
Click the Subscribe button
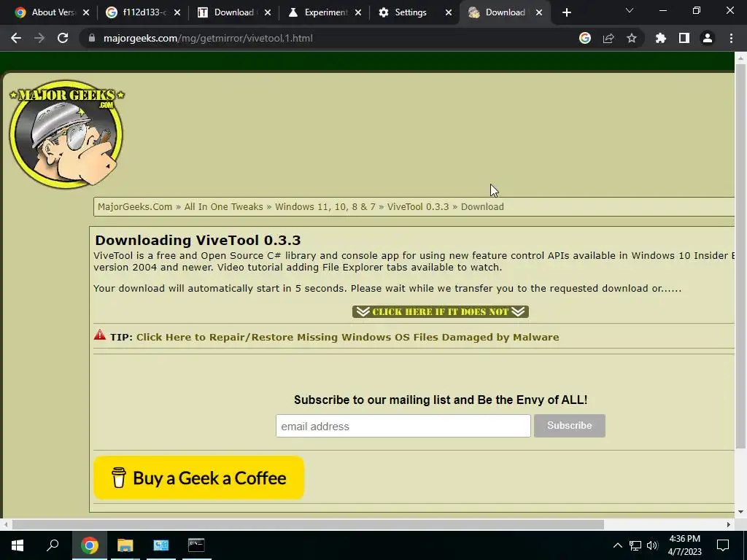click(x=569, y=426)
